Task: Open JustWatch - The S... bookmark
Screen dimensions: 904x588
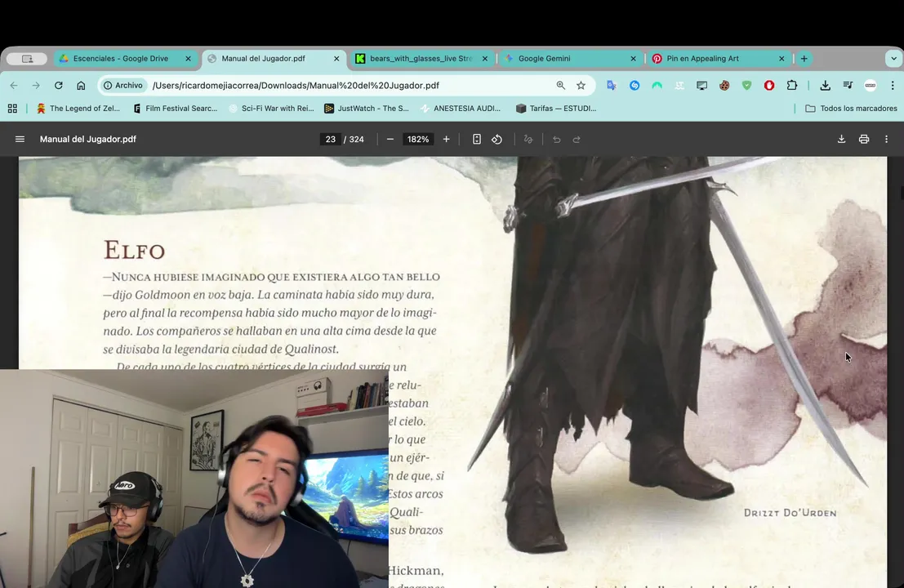Action: click(x=367, y=109)
